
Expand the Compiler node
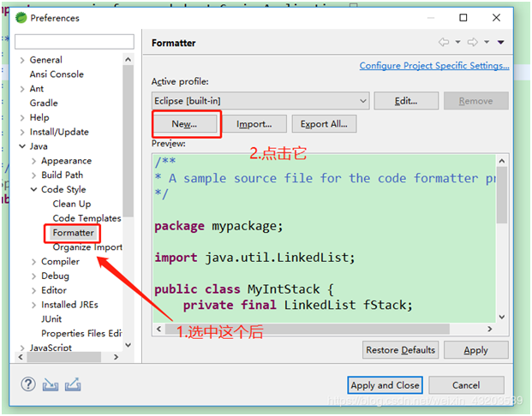pyautogui.click(x=34, y=262)
